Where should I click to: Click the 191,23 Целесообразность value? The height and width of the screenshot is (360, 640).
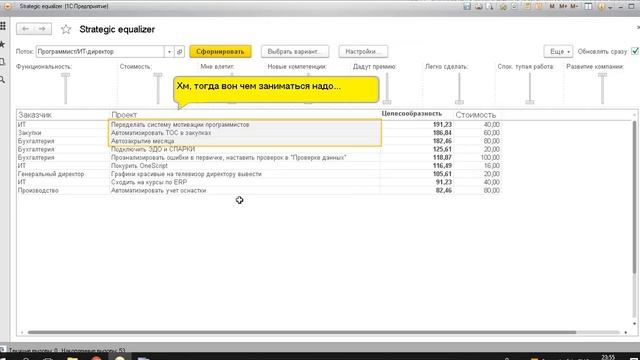[x=442, y=124]
